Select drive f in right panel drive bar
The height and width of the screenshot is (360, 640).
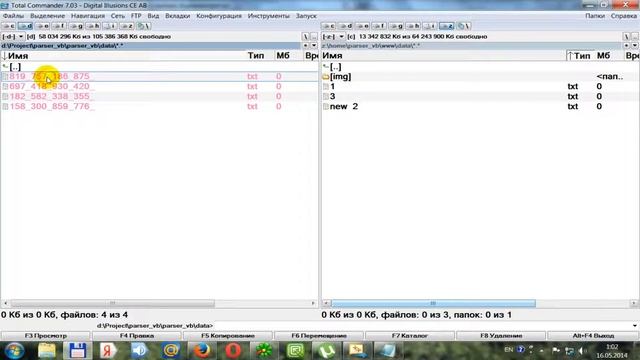click(x=379, y=26)
